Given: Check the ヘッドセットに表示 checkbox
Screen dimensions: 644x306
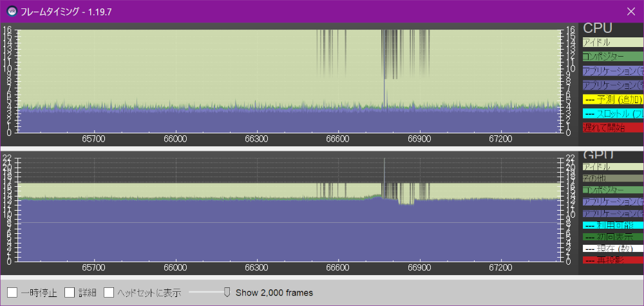Looking at the screenshot, I should (109, 292).
